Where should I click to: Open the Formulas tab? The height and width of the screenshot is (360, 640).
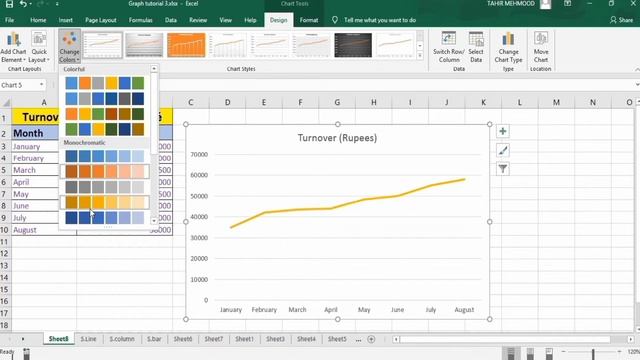pos(140,20)
